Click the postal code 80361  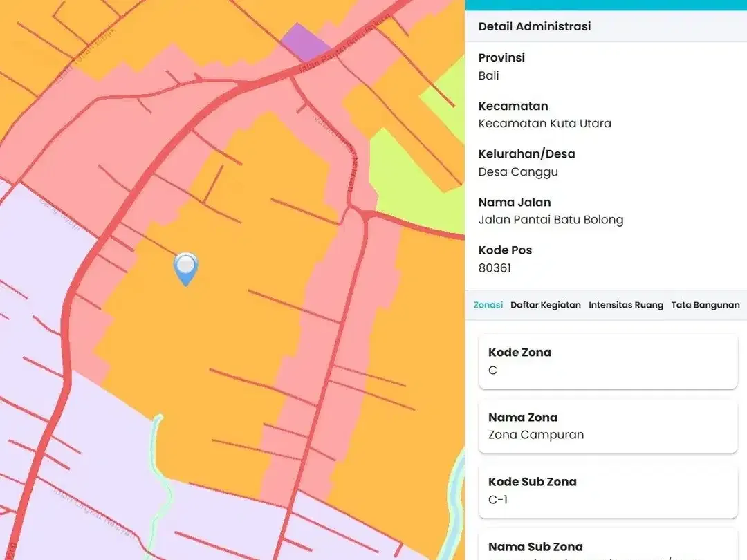point(495,268)
